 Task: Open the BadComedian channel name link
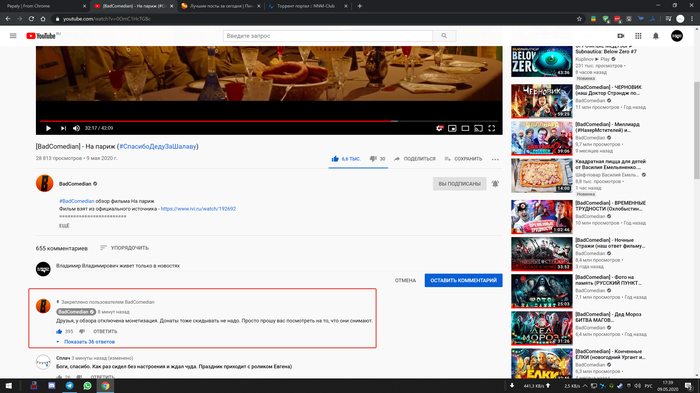coord(75,184)
